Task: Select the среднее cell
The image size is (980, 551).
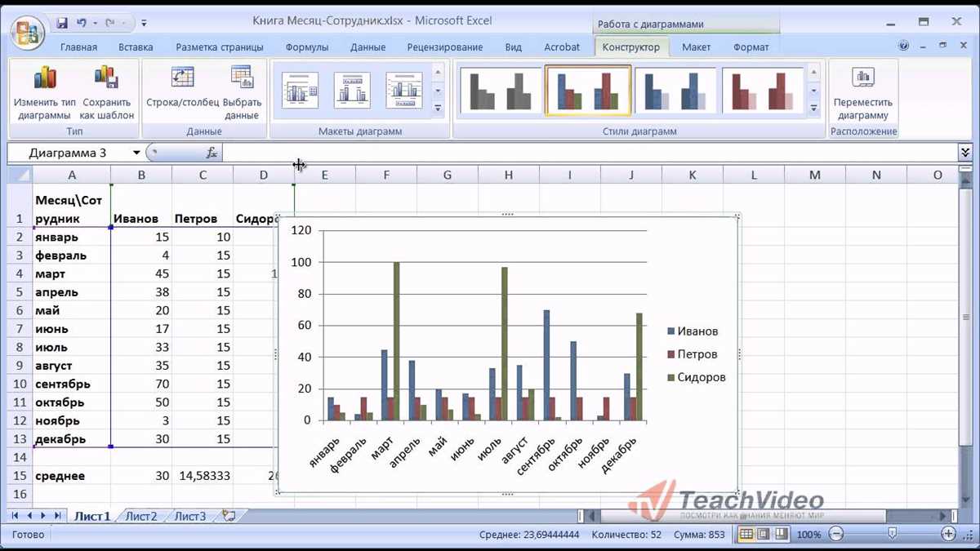Action: [72, 475]
